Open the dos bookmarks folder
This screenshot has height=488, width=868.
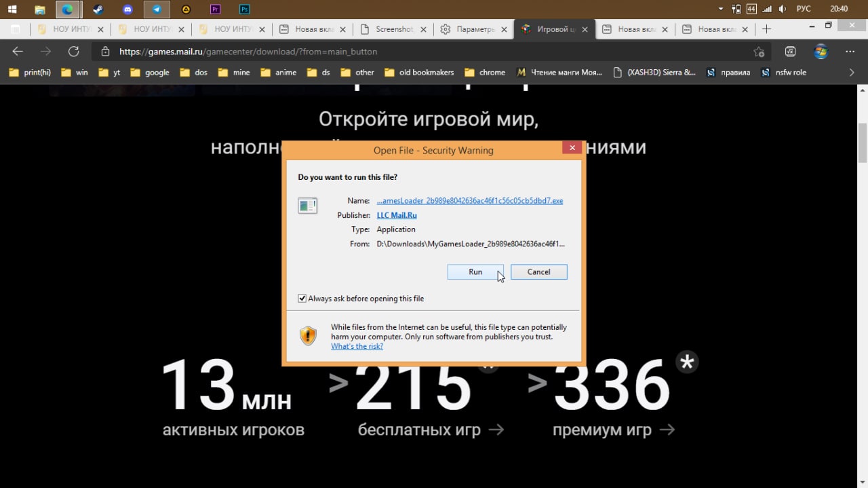click(x=194, y=73)
